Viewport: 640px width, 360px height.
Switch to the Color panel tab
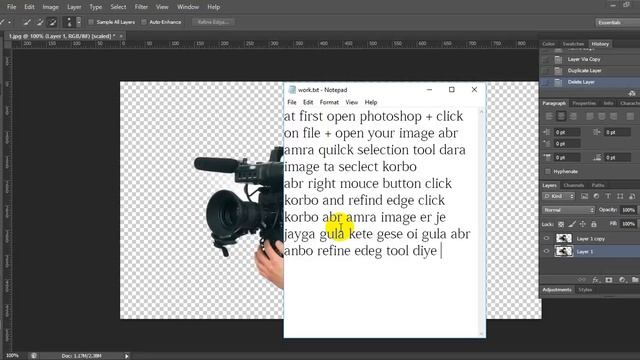[x=549, y=44]
